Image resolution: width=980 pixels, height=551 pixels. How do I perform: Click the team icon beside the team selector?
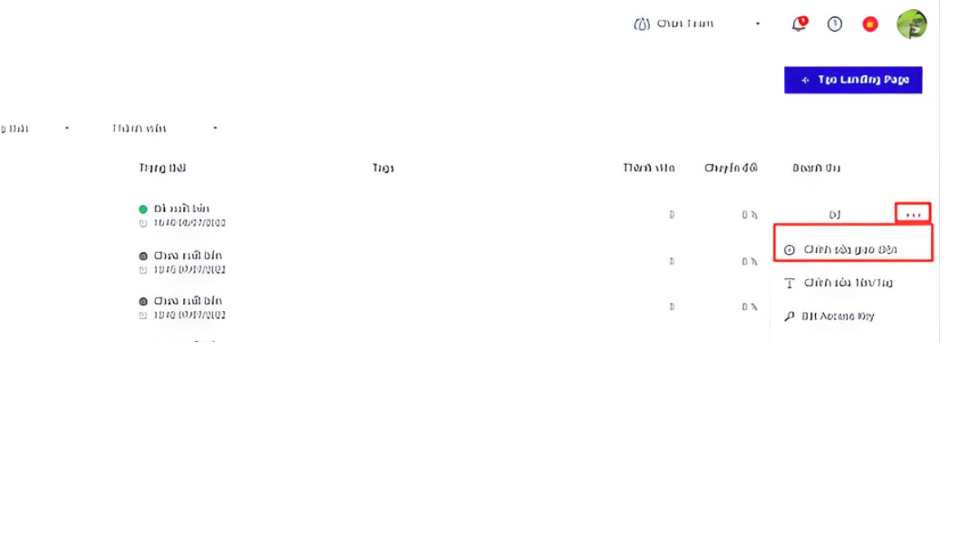point(642,24)
